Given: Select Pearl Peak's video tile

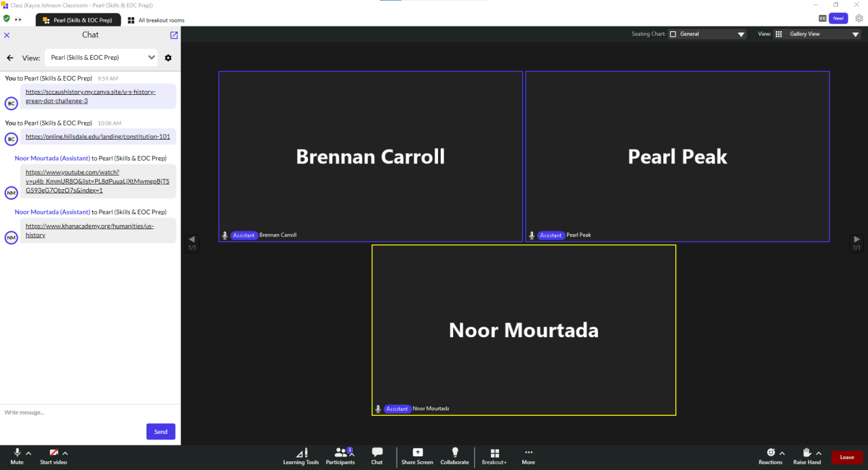Looking at the screenshot, I should (x=677, y=157).
